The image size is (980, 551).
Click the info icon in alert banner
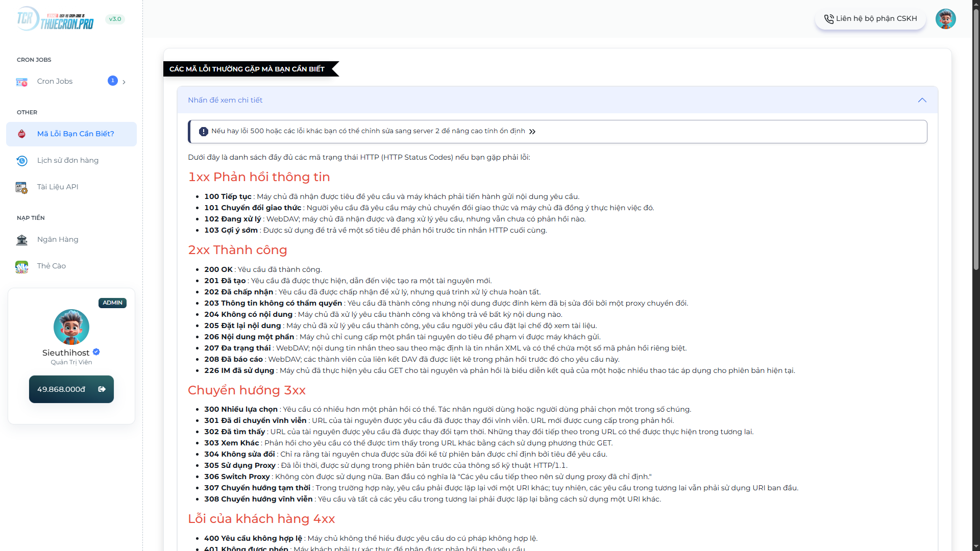point(203,132)
